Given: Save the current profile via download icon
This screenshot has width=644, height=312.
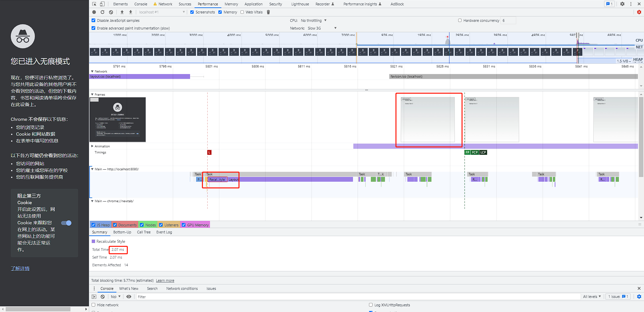Looking at the screenshot, I should point(130,12).
